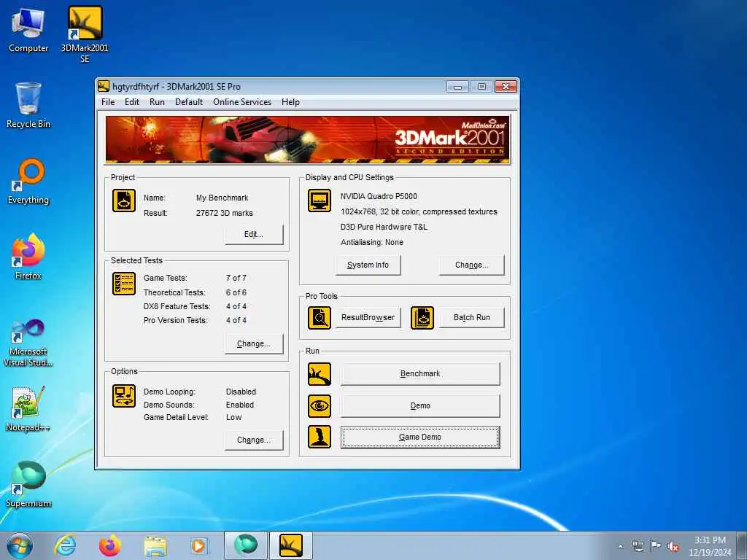The image size is (747, 560).
Task: Click the 'D3D Pure Hardware T&L' text
Action: tap(384, 227)
